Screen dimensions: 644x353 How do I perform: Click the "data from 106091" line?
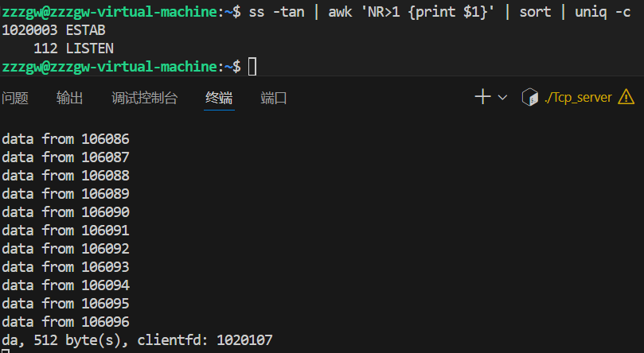pos(65,231)
